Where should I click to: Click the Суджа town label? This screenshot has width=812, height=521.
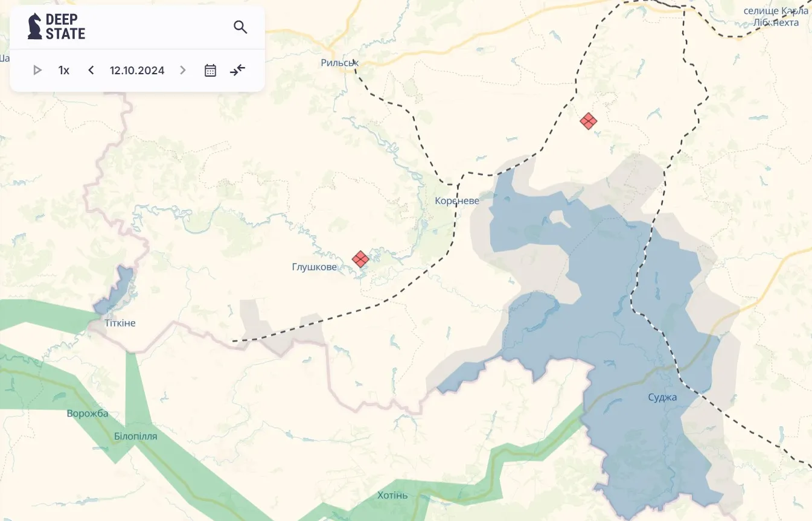(662, 397)
